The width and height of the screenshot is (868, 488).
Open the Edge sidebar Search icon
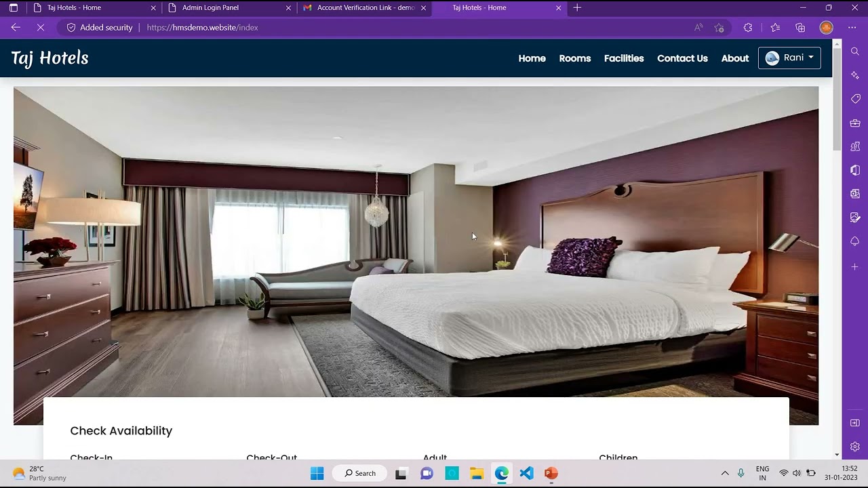(x=855, y=52)
